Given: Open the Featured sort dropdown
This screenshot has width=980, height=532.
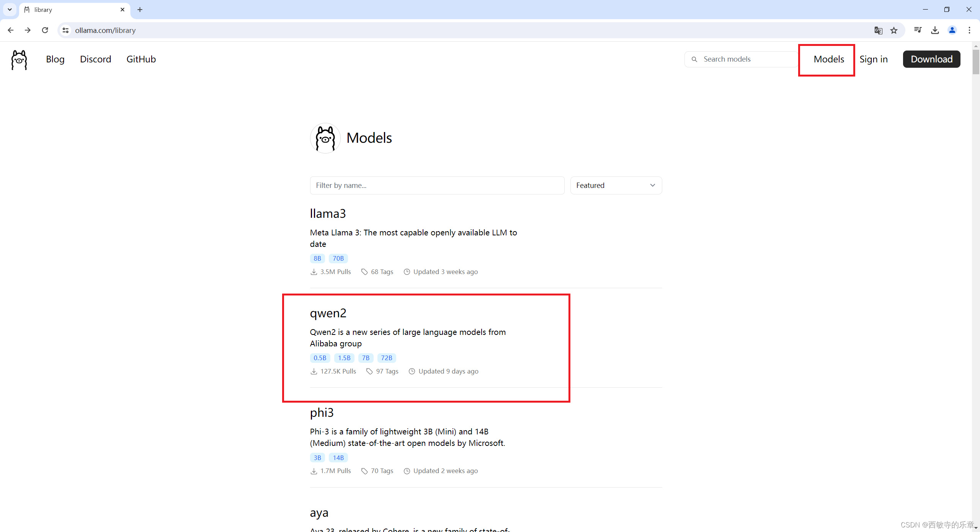Looking at the screenshot, I should click(616, 185).
